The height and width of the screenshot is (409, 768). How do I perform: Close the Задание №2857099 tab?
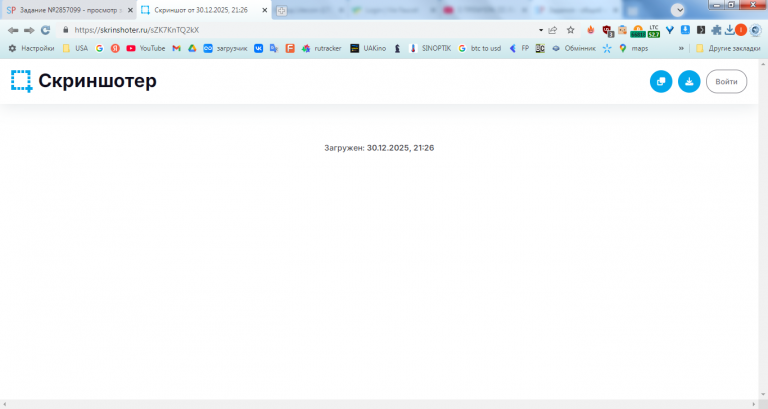tap(130, 10)
